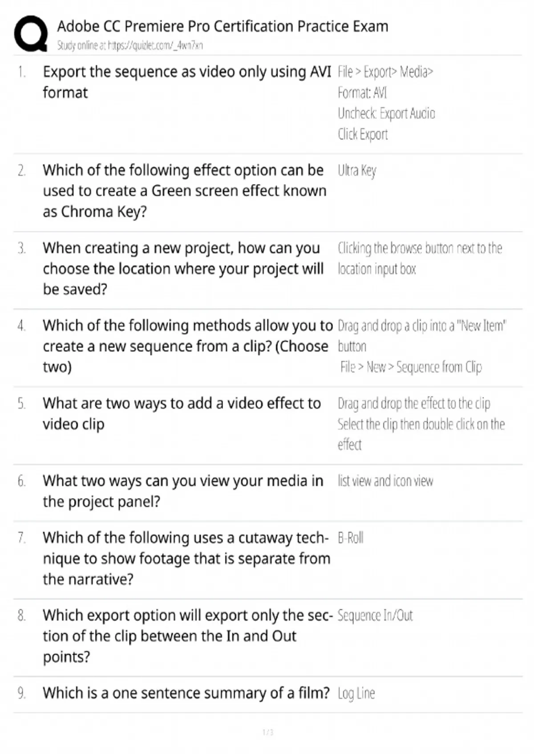Image resolution: width=534 pixels, height=756 pixels.
Task: Click the "Ultra Key" answer
Action: click(x=357, y=170)
